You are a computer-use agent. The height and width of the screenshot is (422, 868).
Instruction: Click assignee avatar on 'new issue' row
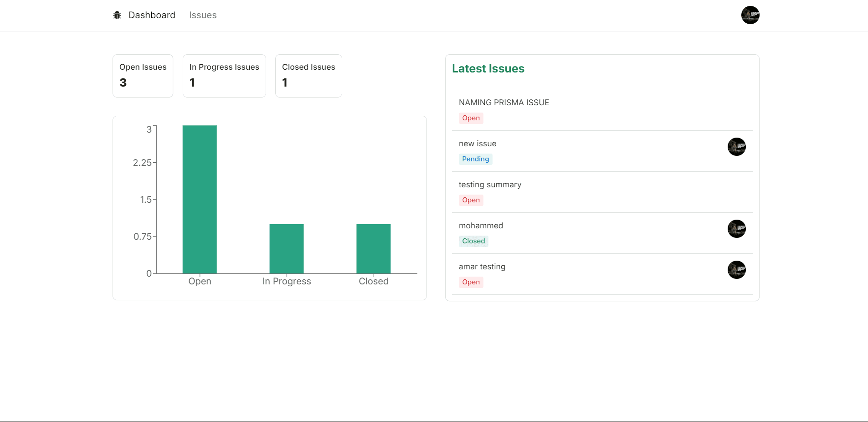(736, 147)
